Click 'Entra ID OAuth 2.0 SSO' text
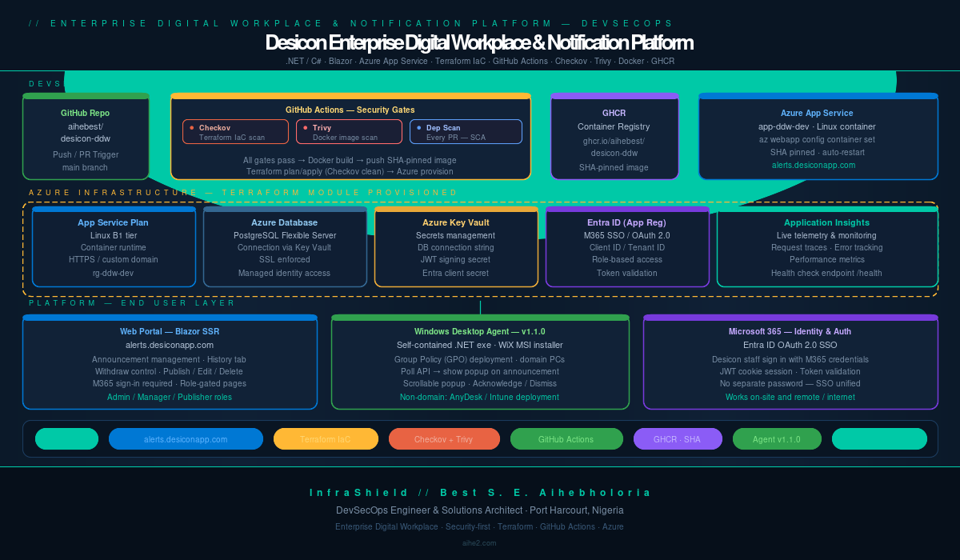Screen dimensions: 960x560 790,345
